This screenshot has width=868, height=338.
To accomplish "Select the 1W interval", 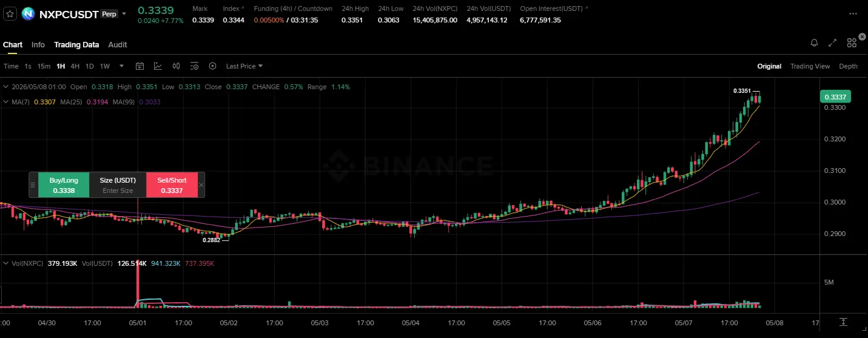I will [x=105, y=66].
